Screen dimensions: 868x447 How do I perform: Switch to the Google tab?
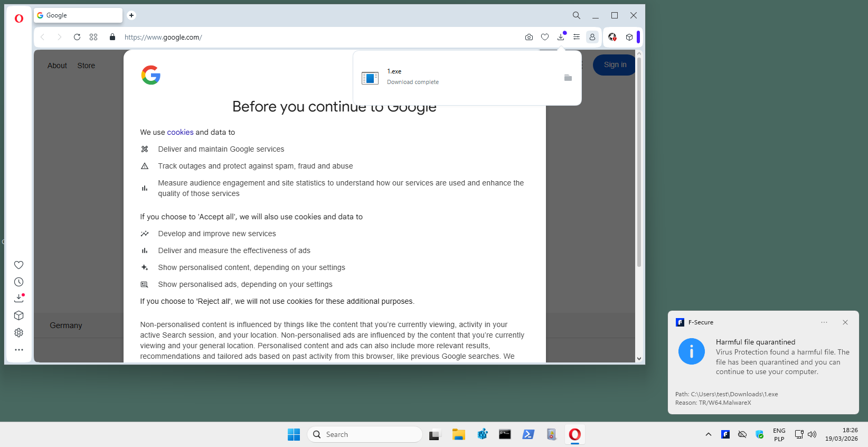pos(78,15)
